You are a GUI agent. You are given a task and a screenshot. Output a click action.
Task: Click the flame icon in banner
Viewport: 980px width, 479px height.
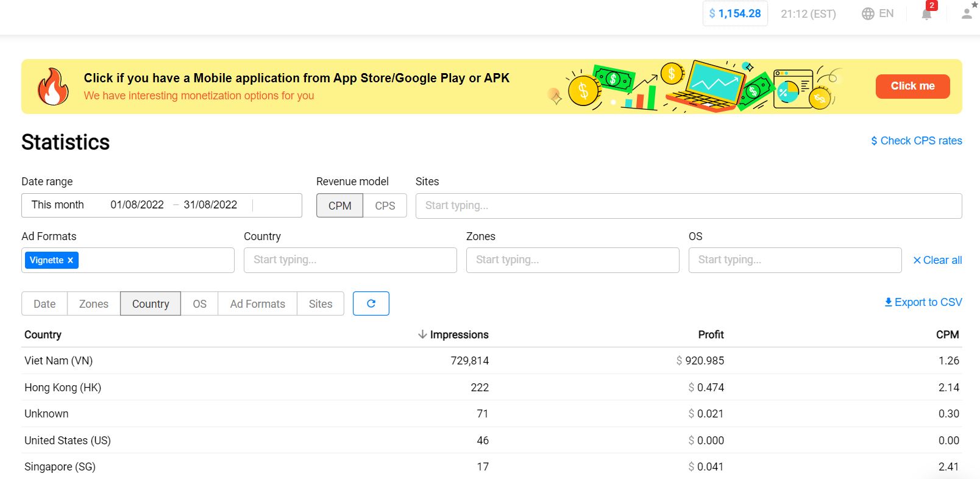point(53,87)
